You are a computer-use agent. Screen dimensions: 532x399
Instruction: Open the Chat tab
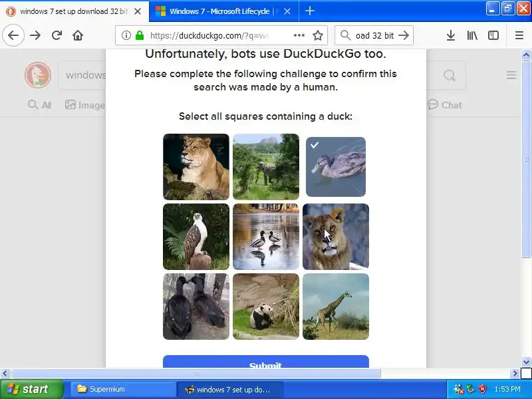[x=444, y=105]
